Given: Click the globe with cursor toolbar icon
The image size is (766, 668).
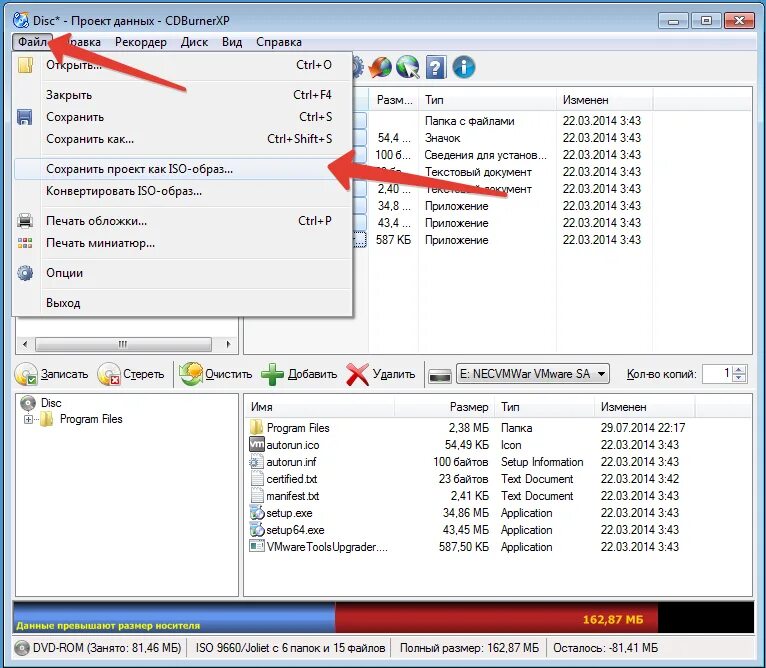Looking at the screenshot, I should click(x=408, y=67).
